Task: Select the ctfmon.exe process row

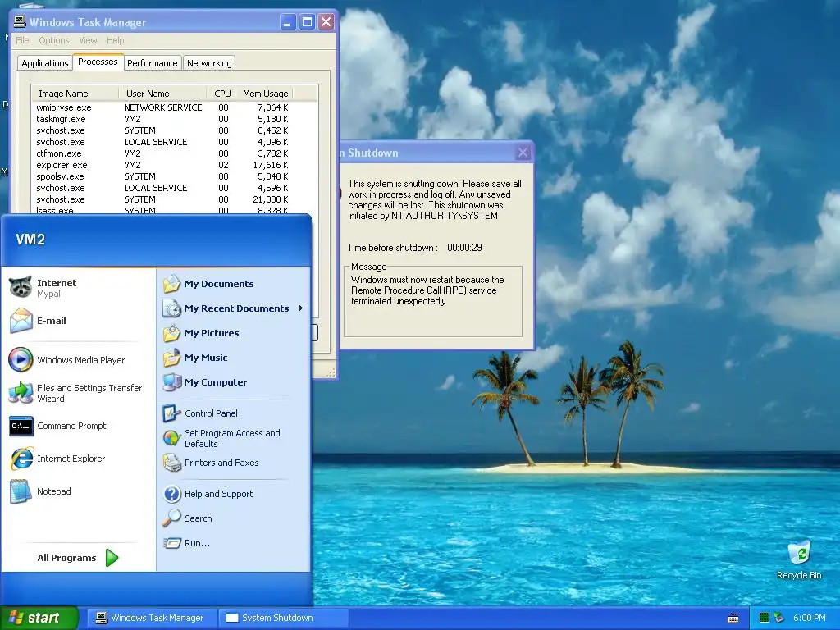Action: 175,153
